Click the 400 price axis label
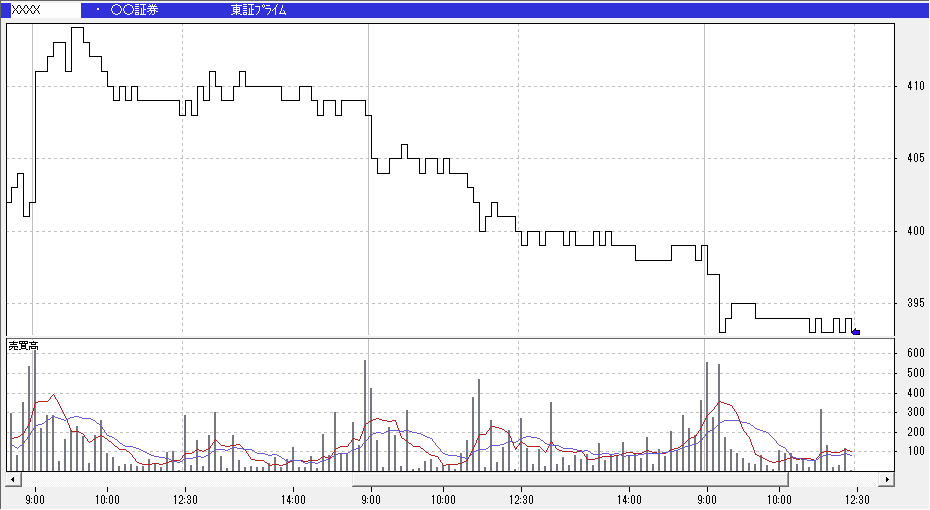The image size is (930, 510). click(916, 231)
